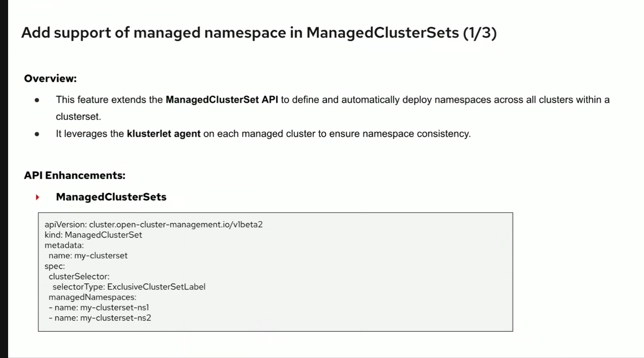Click the bold ManagedClusterSet API text
Screen dimensions: 644x358
coord(222,100)
